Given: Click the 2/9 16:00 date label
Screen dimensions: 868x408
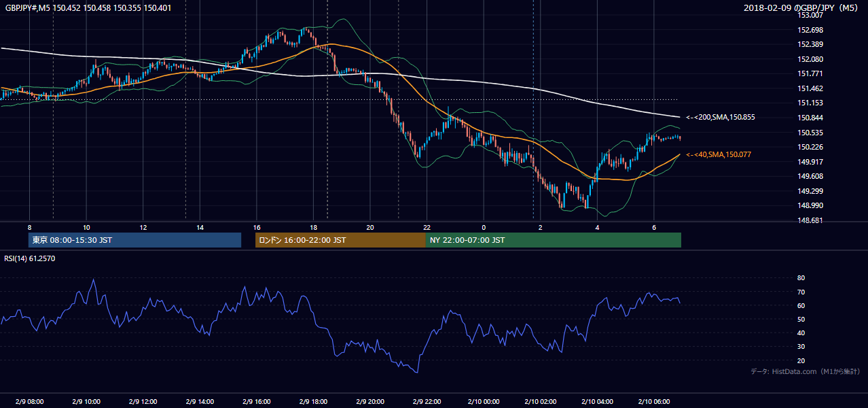Looking at the screenshot, I should click(257, 401).
